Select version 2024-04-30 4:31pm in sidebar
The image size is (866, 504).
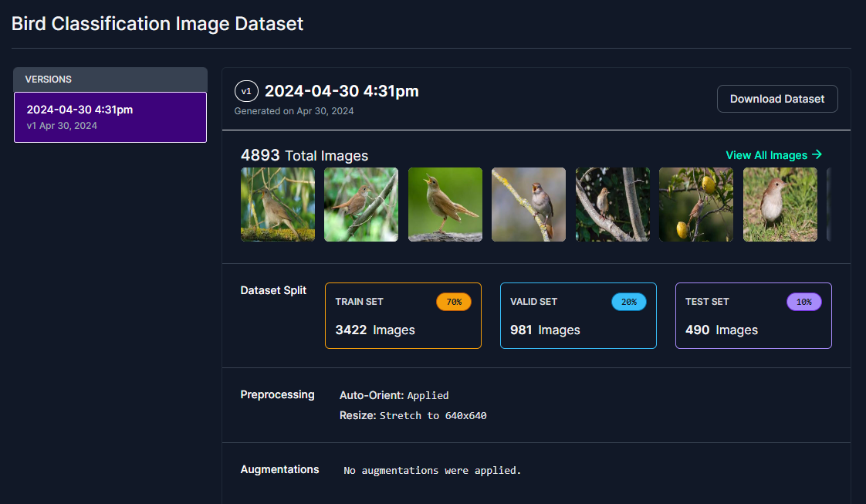tap(110, 117)
